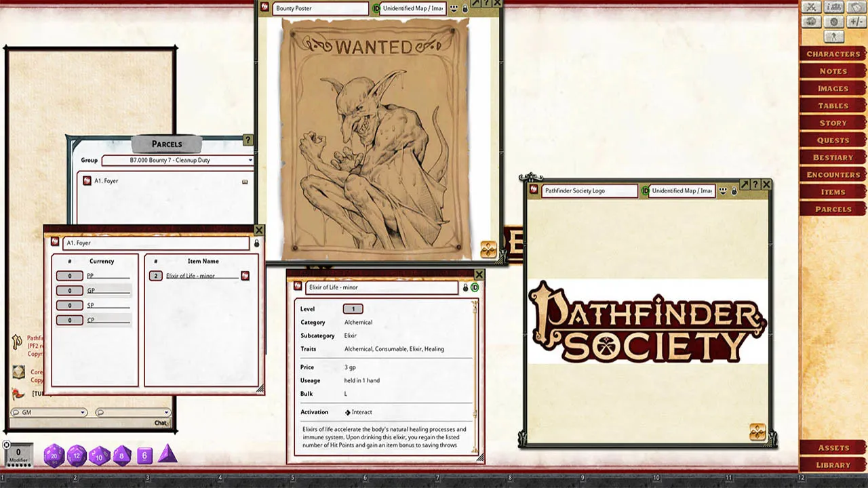Toggle Elixir of Life ID identification
868x488 pixels.
tap(475, 287)
